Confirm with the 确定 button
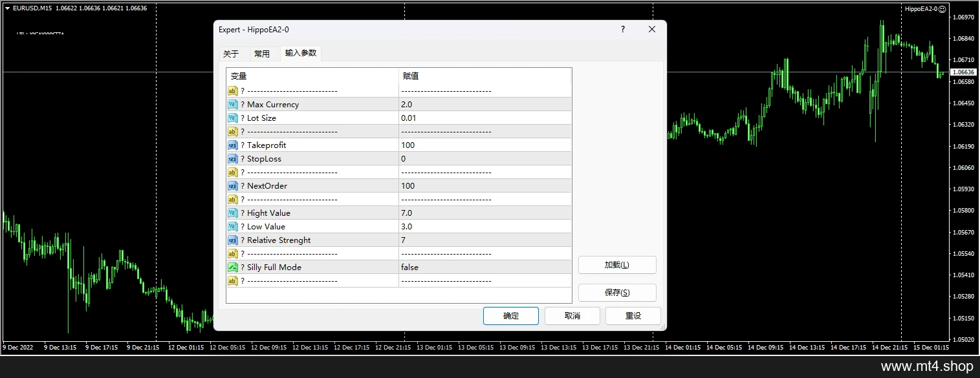This screenshot has width=980, height=378. tap(511, 316)
